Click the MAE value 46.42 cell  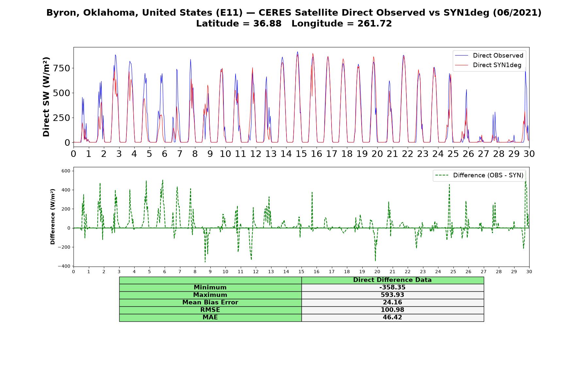(392, 318)
